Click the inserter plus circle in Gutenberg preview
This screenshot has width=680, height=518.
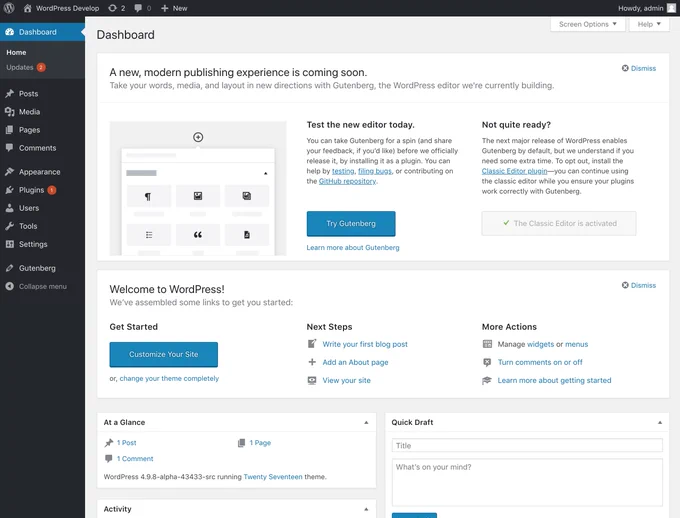pyautogui.click(x=198, y=137)
